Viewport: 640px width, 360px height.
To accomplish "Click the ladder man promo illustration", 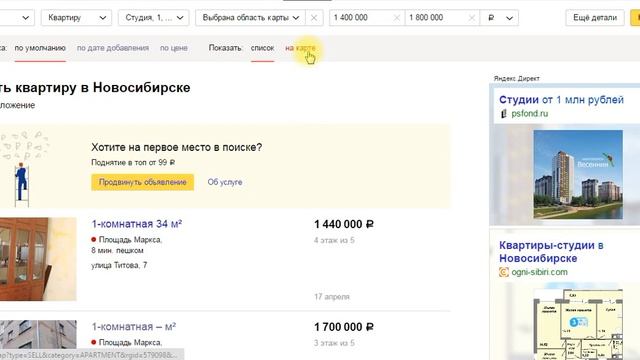I will point(24,169).
